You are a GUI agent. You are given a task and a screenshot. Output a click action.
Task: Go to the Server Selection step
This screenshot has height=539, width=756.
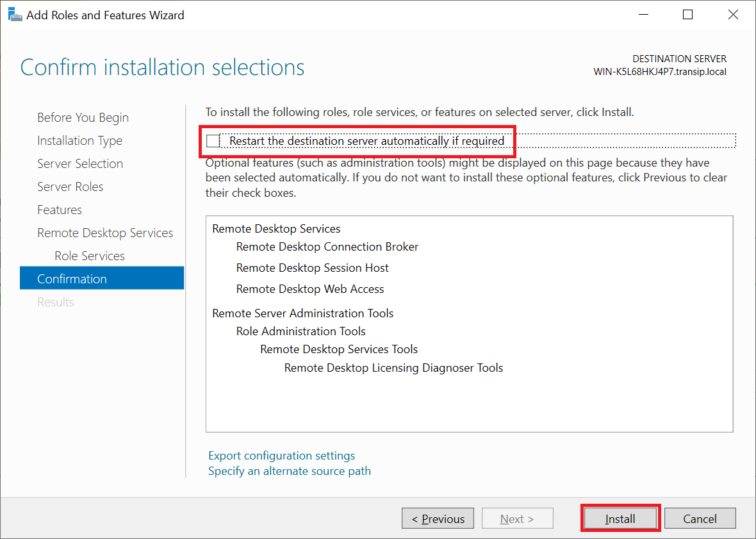80,163
